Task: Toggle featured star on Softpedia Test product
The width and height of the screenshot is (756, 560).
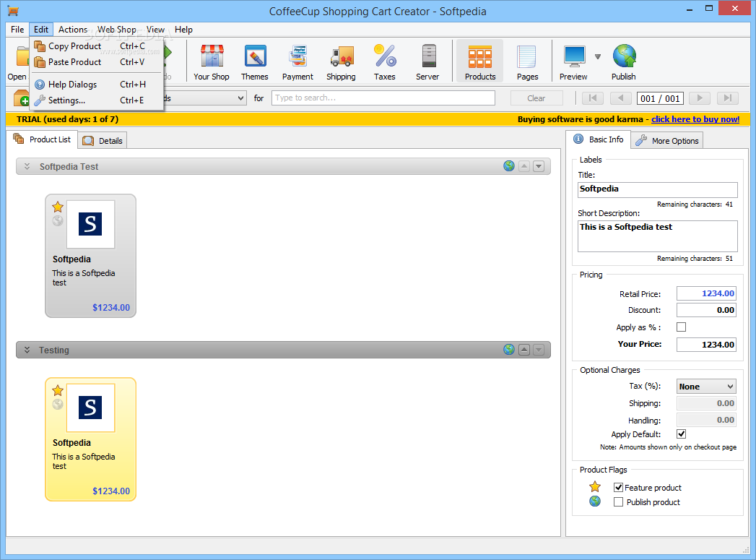Action: click(x=58, y=207)
